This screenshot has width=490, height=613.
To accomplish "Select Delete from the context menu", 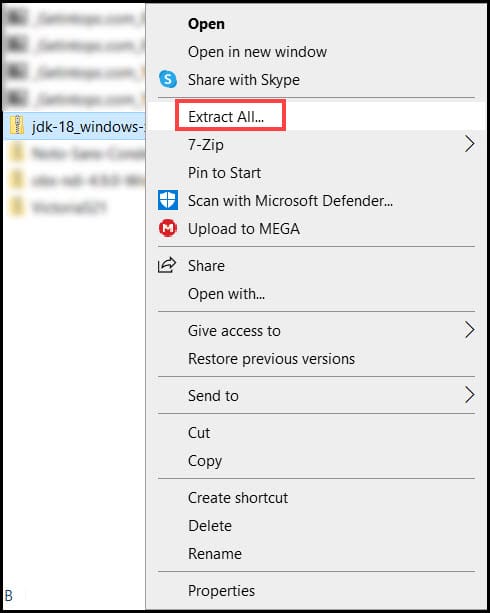I will [x=210, y=526].
